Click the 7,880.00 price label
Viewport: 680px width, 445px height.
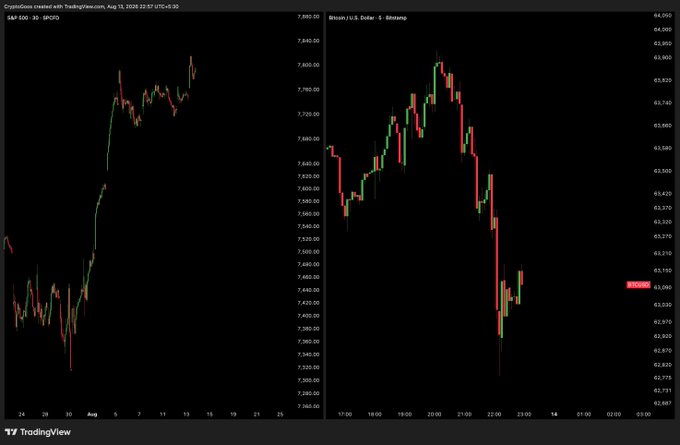[308, 16]
